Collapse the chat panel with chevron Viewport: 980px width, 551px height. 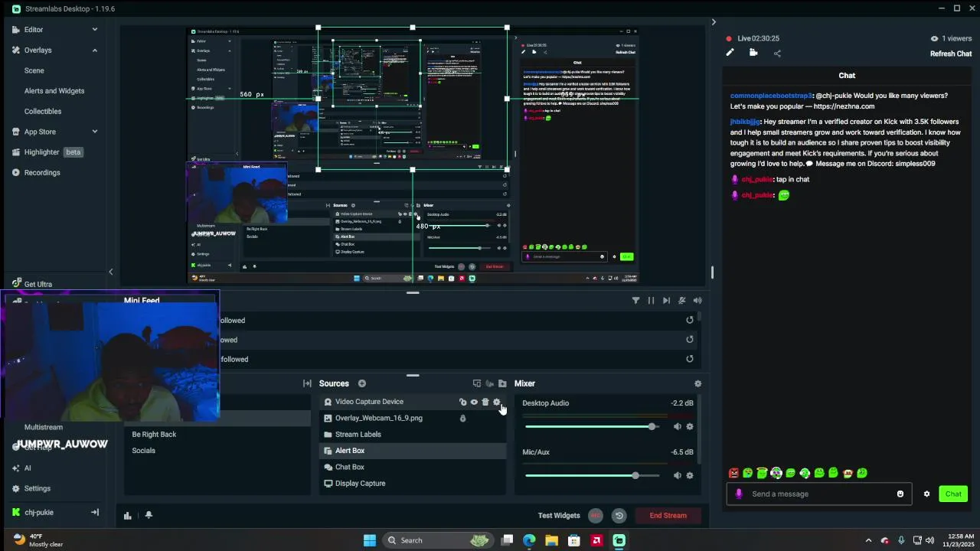(714, 22)
